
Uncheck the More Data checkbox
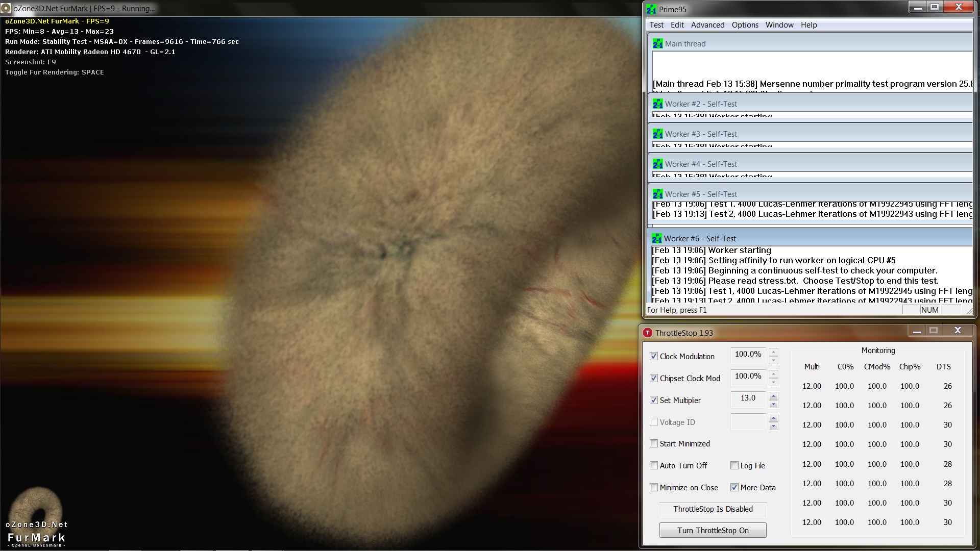734,487
